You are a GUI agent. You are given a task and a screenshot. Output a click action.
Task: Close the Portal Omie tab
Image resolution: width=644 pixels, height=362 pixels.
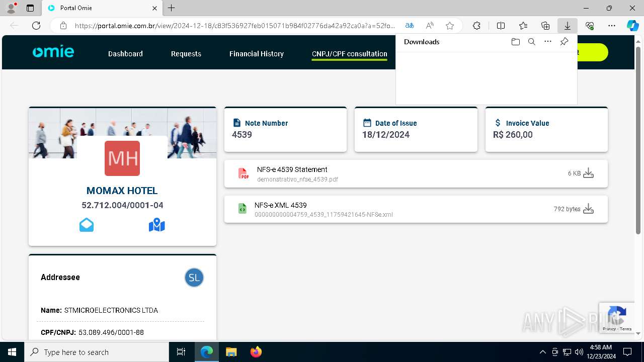(154, 8)
